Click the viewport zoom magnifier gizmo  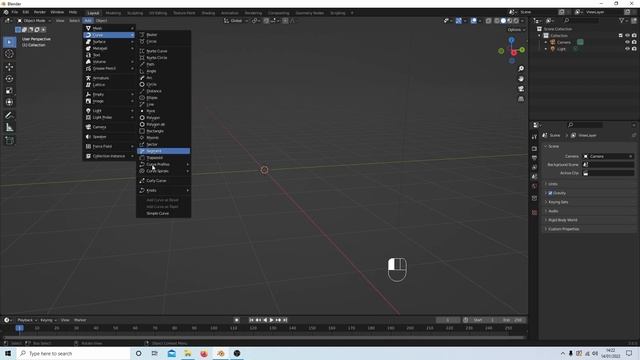point(521,69)
